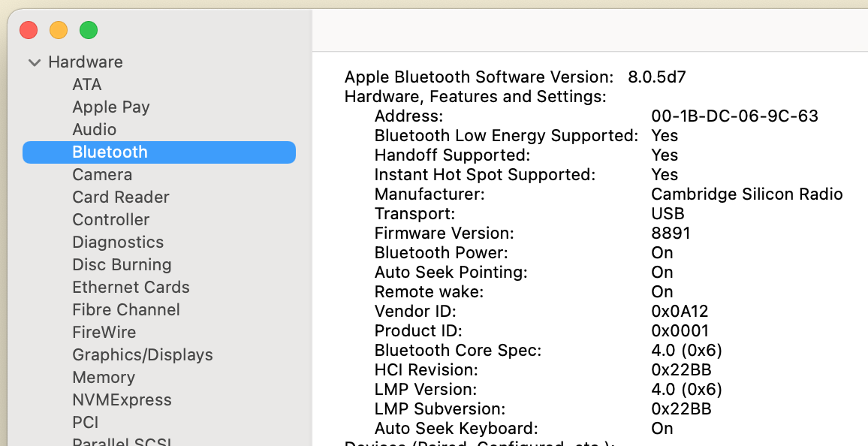This screenshot has width=868, height=446.
Task: Click the green zoom window button
Action: [x=89, y=31]
